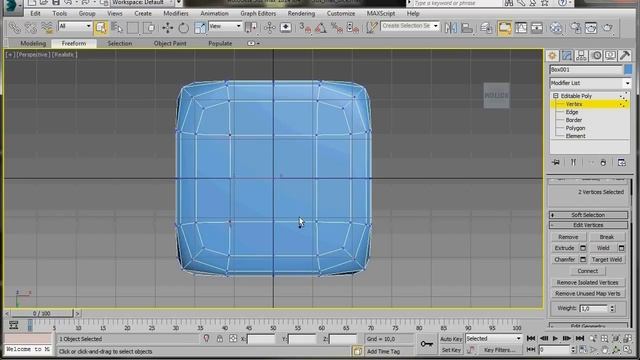Viewport: 640px width, 360px height.
Task: Open the Layer Manager icon
Action: (x=486, y=28)
